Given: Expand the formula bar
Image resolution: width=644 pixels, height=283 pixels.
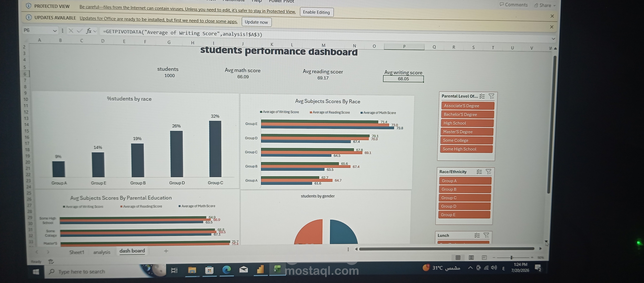Looking at the screenshot, I should tap(553, 39).
